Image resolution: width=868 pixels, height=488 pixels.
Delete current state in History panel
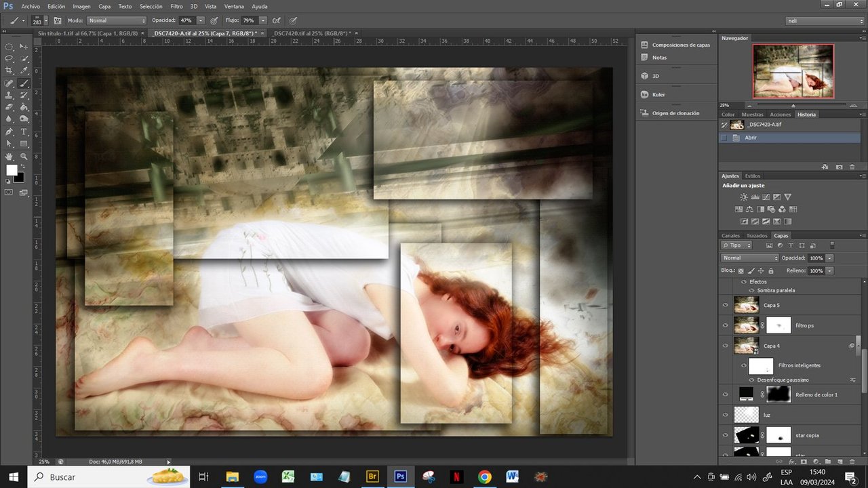852,167
